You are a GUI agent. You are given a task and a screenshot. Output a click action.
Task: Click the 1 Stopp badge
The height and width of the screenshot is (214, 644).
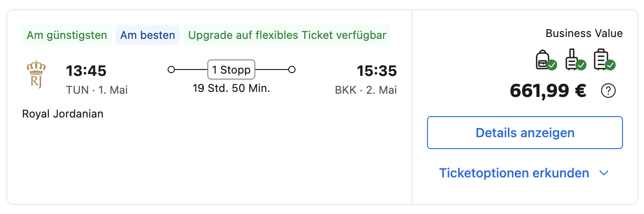pyautogui.click(x=231, y=70)
